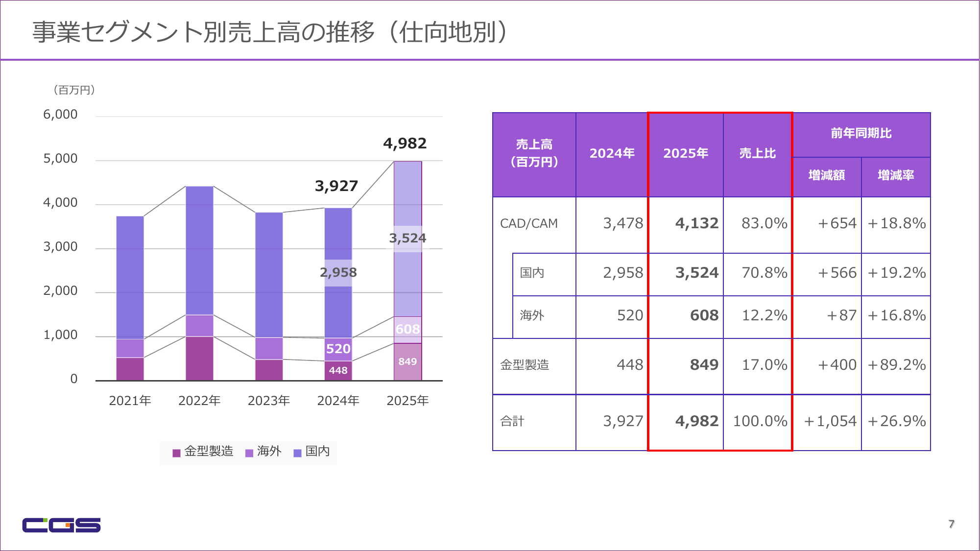Click the 国内 legend color marker
Image resolution: width=980 pixels, height=551 pixels.
(x=297, y=453)
